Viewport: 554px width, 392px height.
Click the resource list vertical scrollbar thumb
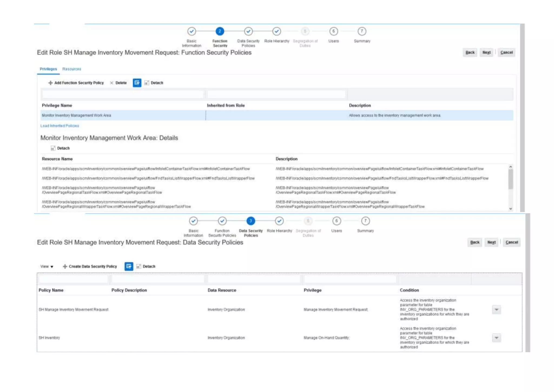pos(510,179)
